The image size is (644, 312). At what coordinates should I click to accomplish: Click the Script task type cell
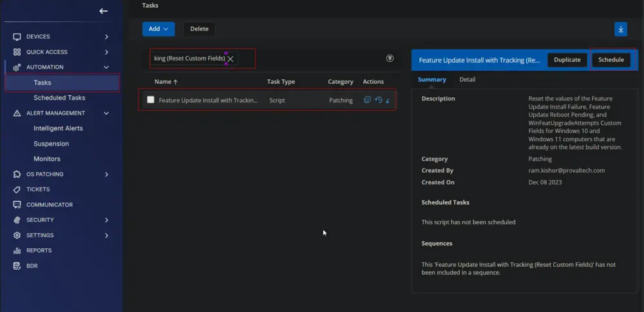(x=277, y=101)
